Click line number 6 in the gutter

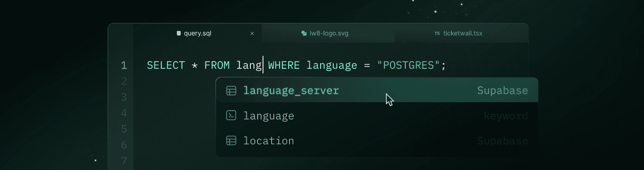(124, 145)
